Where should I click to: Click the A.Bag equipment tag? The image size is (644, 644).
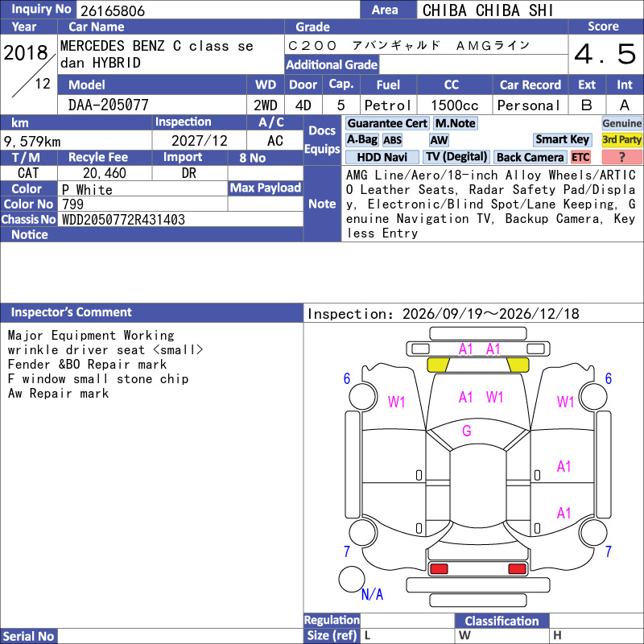pos(361,140)
